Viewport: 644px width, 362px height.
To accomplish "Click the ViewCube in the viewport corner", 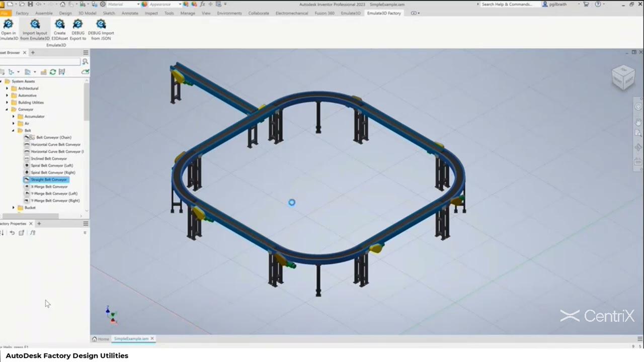I will click(623, 77).
